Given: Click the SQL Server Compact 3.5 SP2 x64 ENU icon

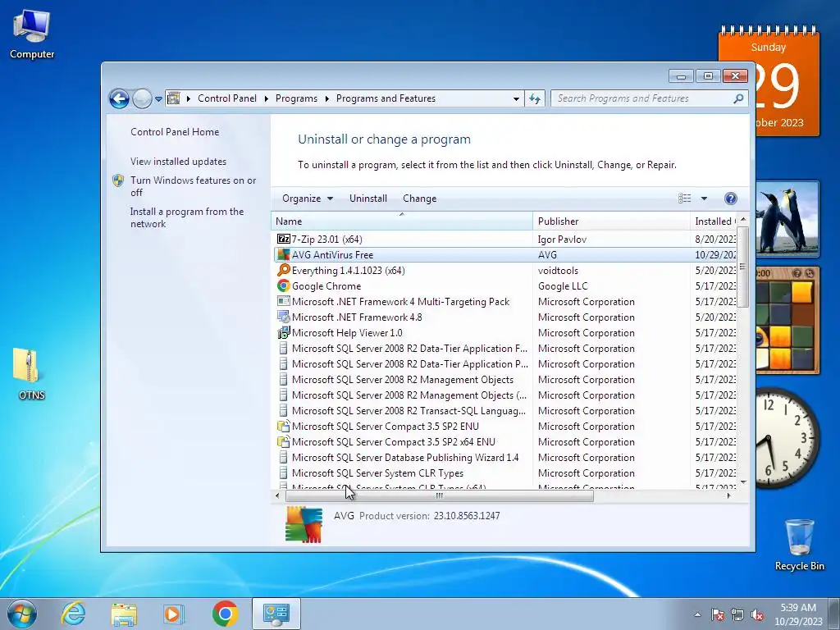Looking at the screenshot, I should [x=283, y=441].
